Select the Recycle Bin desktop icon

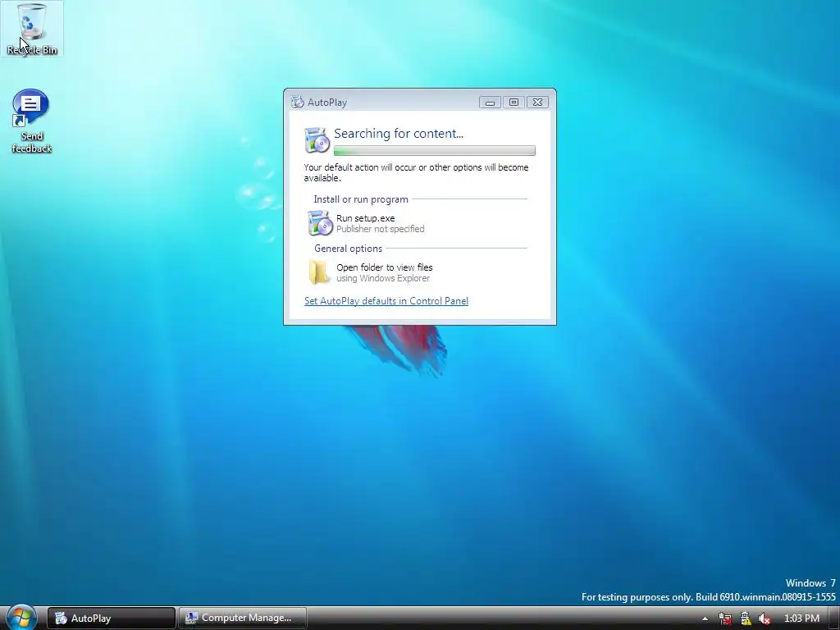point(32,29)
